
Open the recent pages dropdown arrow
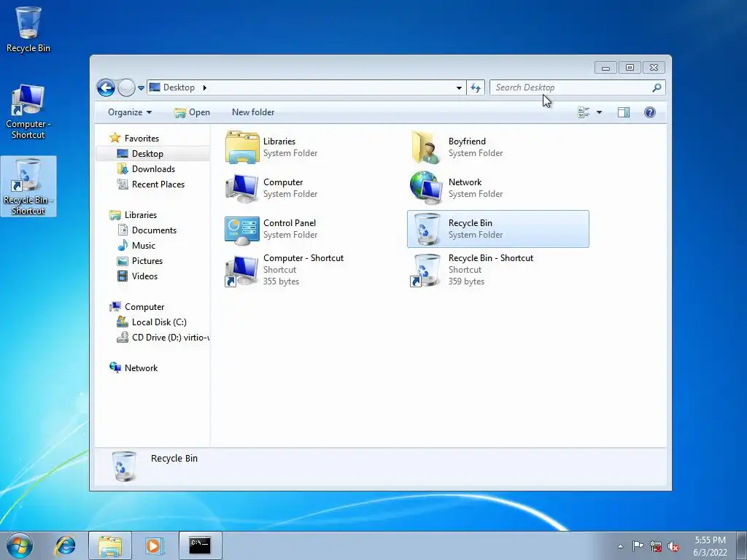141,88
